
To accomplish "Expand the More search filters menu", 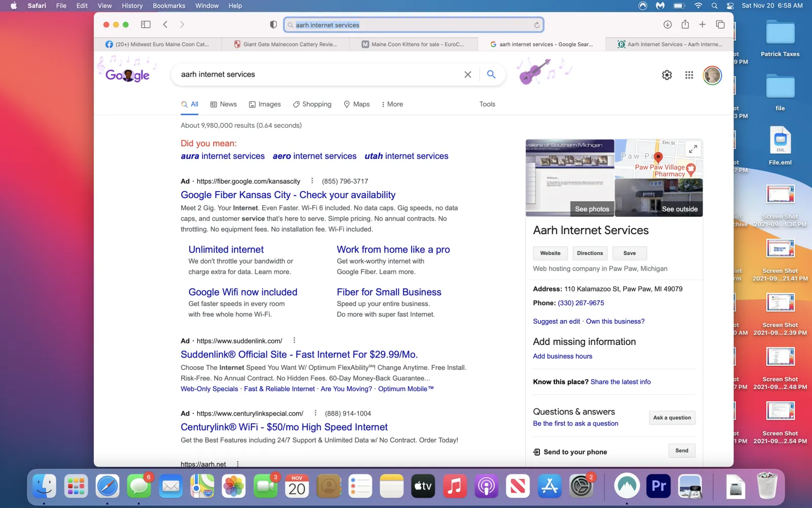I will click(392, 104).
